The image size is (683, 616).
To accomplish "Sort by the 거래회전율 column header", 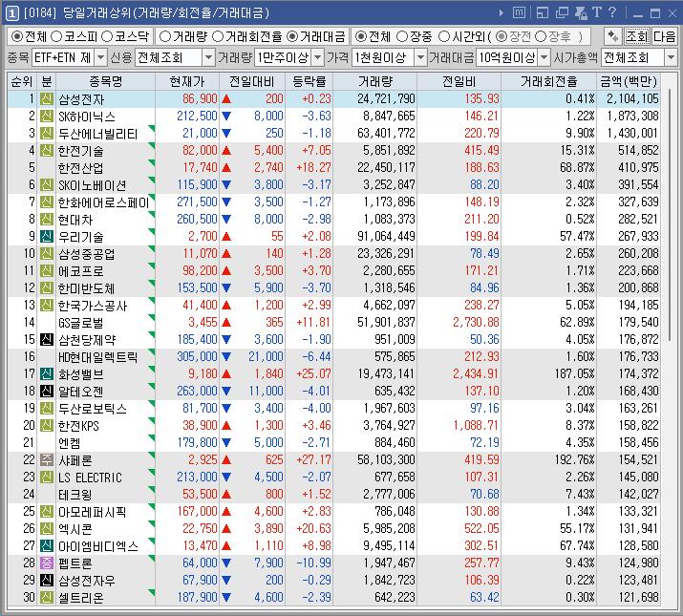I will coord(549,81).
